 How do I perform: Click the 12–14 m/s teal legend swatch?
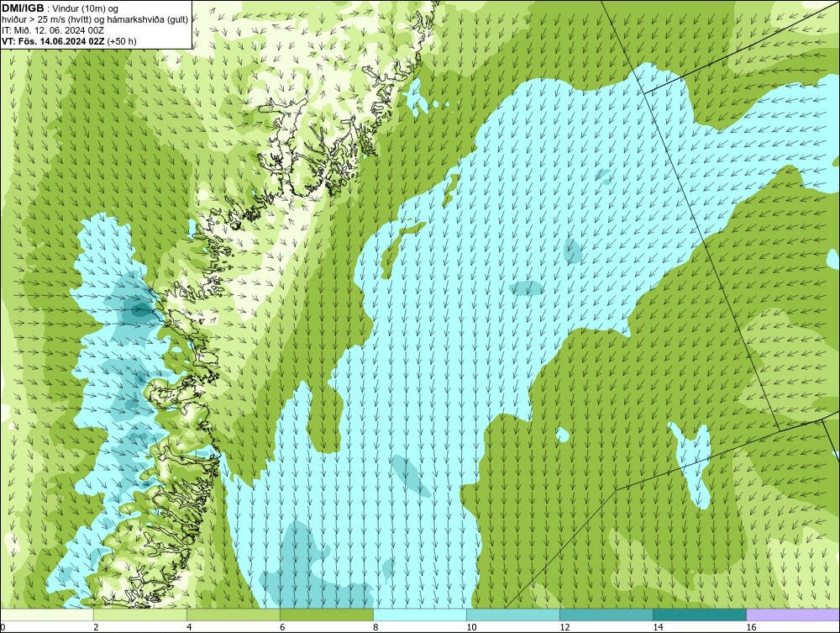tap(606, 615)
